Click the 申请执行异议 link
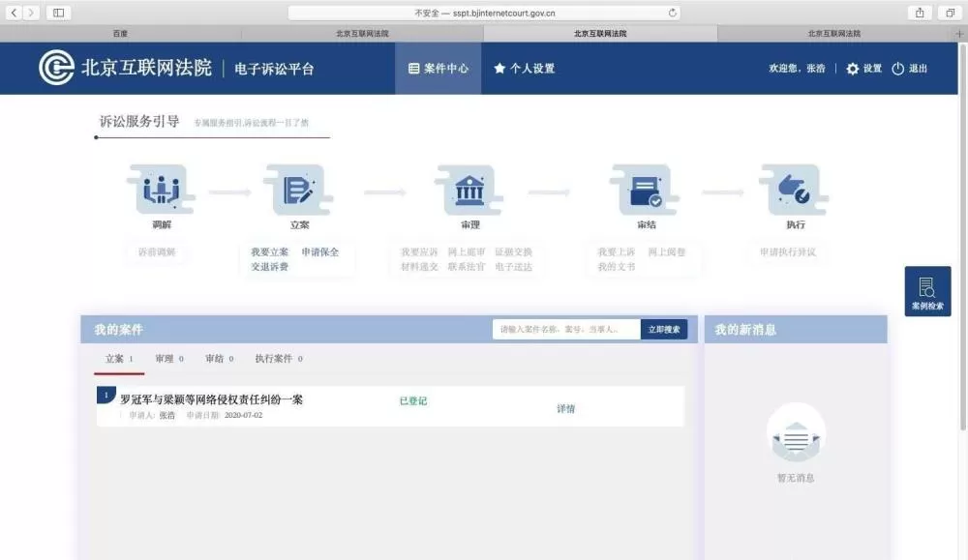The height and width of the screenshot is (560, 968). click(x=788, y=252)
